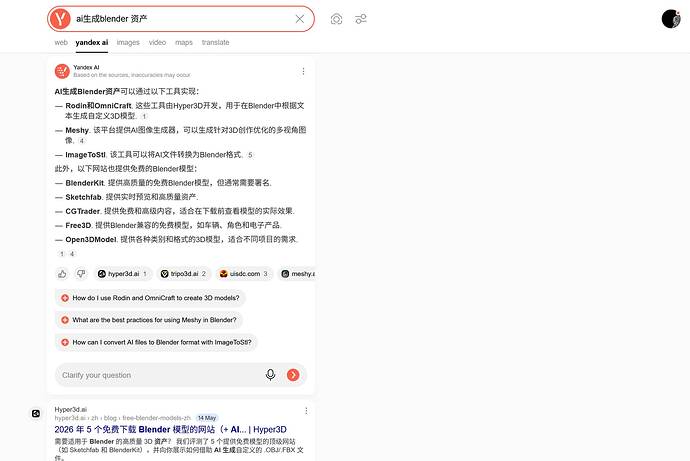Open the 2026 Blender models result title

(x=170, y=429)
